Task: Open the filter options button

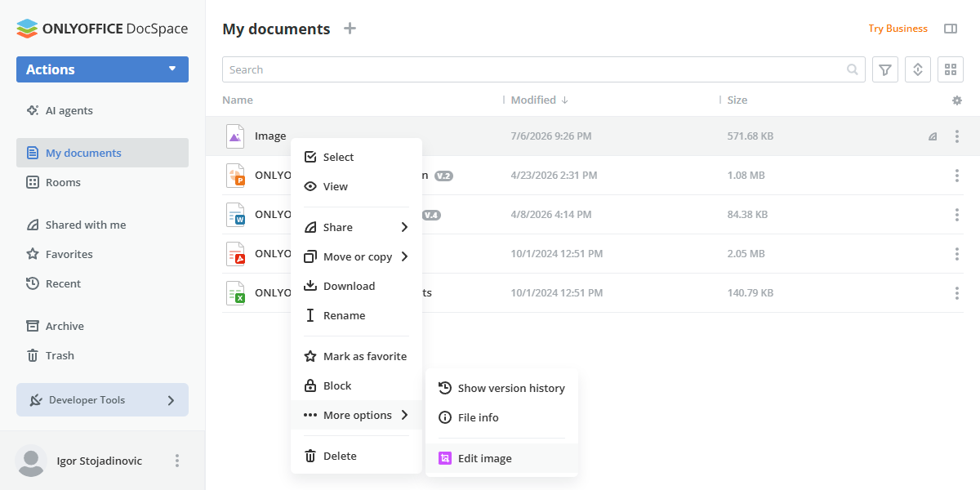Action: tap(885, 69)
